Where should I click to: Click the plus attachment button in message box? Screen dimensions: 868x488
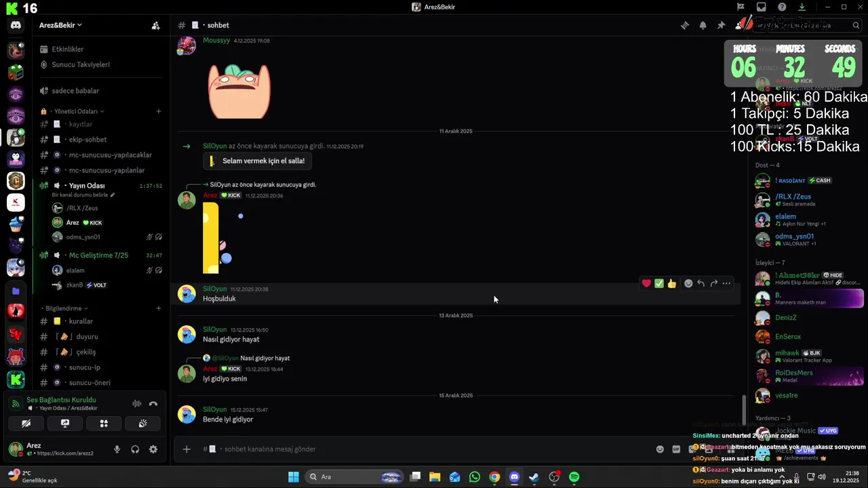click(x=186, y=449)
